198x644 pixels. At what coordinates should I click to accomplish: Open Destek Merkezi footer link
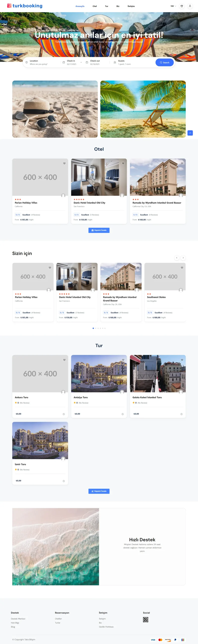click(x=18, y=619)
